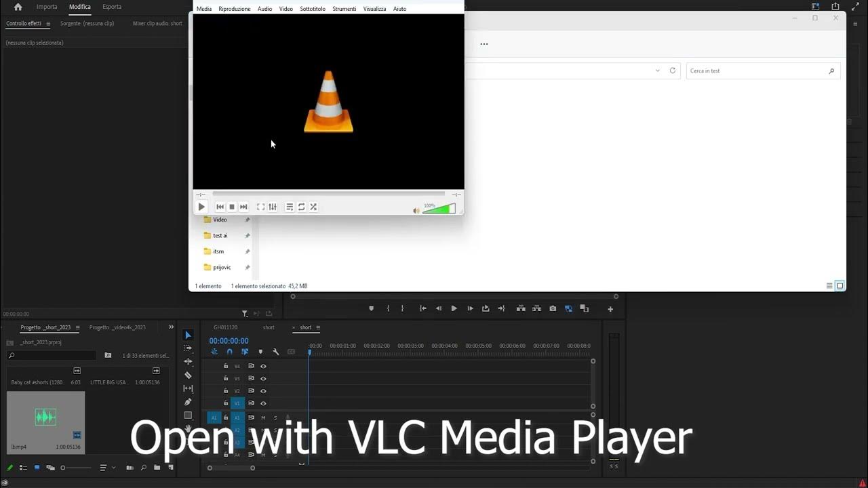Mute VLC audio via speaker icon

point(416,210)
